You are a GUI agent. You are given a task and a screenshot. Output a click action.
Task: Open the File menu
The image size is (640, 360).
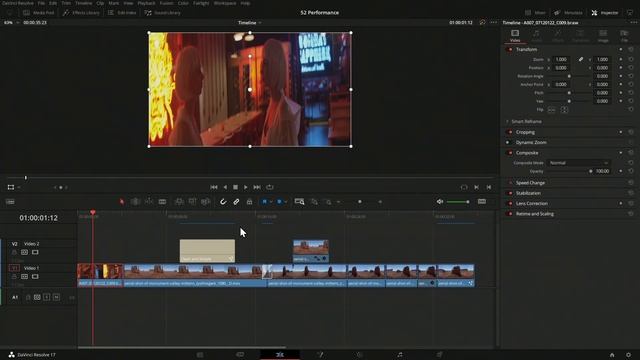(41, 3)
